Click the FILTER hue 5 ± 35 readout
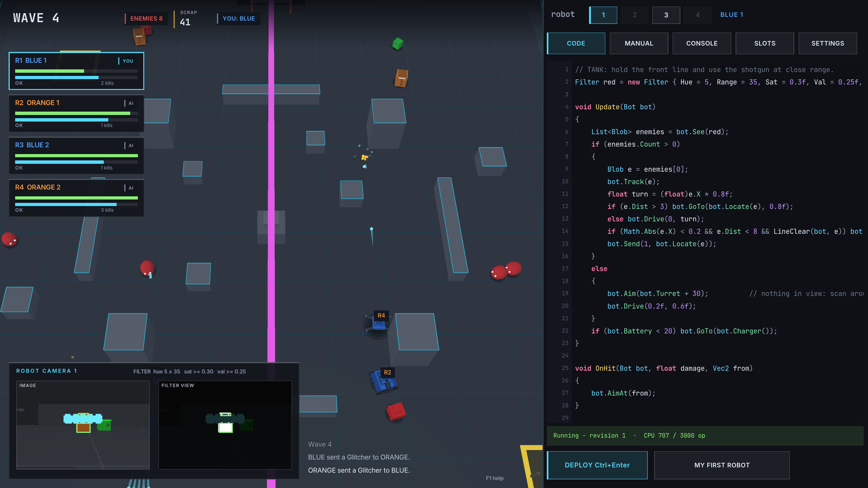Screen dimensions: 868x488 (x=189, y=371)
